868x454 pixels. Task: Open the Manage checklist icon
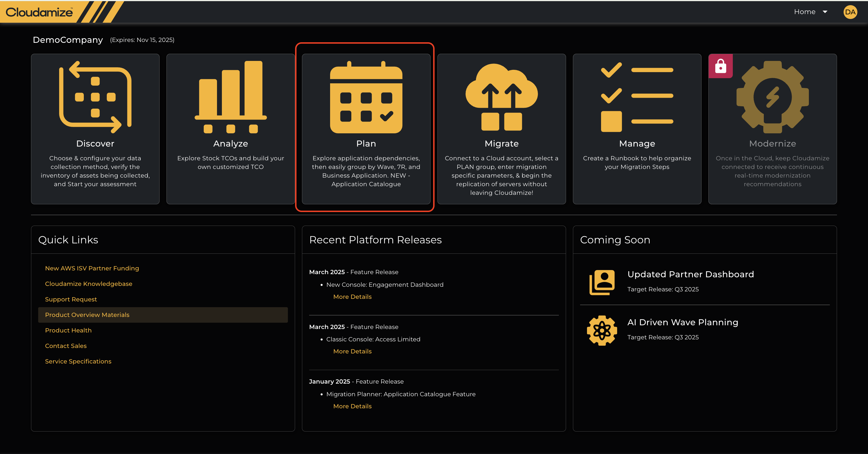[x=637, y=97]
